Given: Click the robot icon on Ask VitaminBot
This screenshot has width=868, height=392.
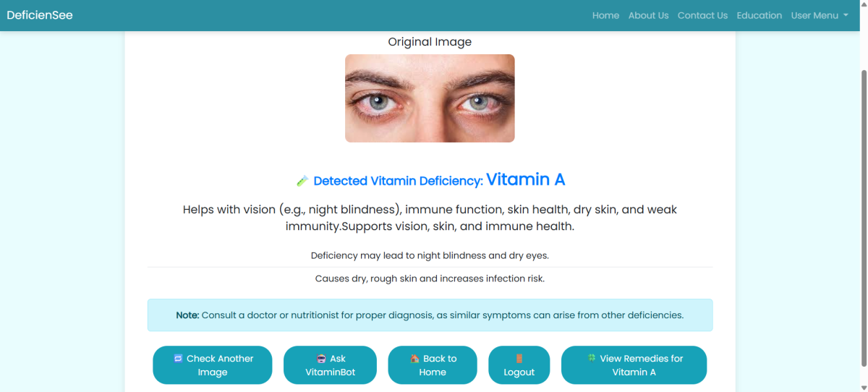Looking at the screenshot, I should (322, 358).
